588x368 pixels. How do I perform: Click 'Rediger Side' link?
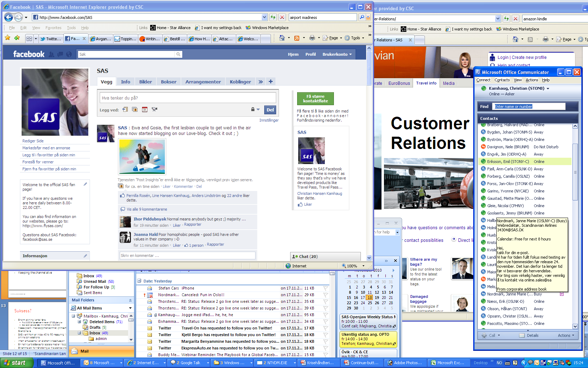point(33,141)
